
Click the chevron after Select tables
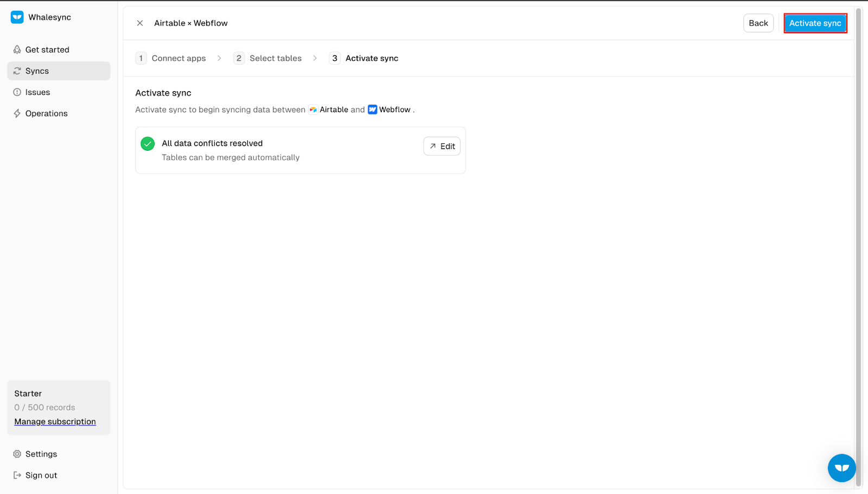click(x=315, y=58)
